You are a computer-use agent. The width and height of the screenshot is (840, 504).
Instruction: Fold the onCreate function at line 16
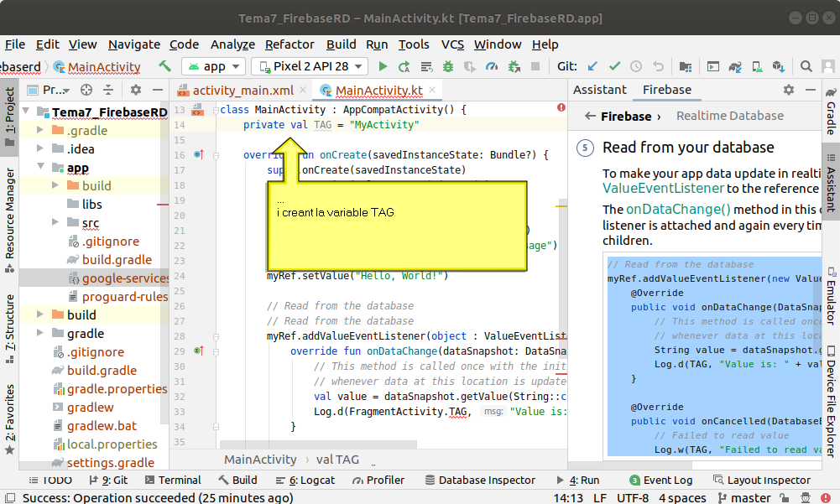click(216, 155)
